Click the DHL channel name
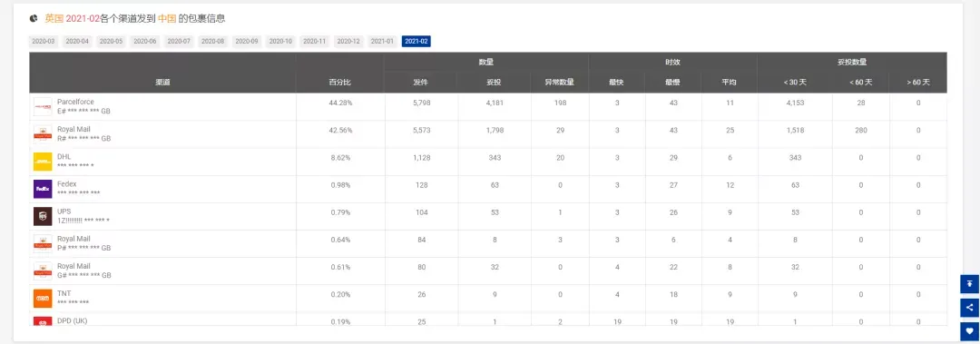The width and height of the screenshot is (980, 344). 64,156
